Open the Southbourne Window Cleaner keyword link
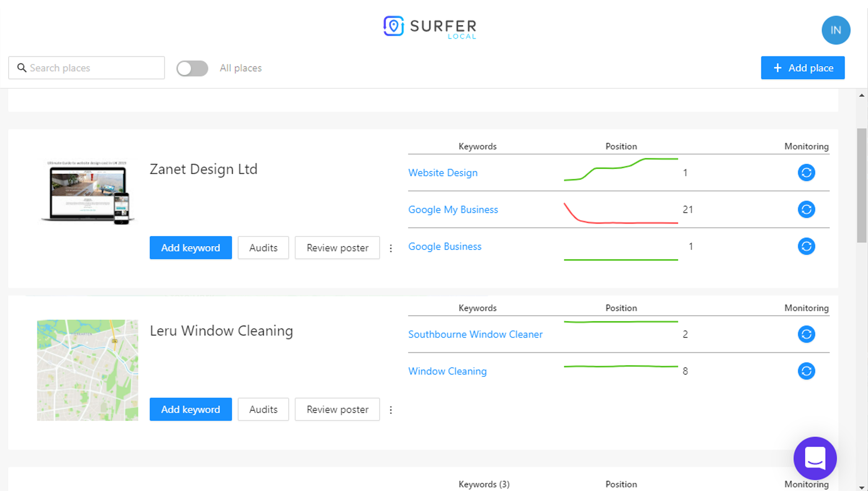Screen dimensions: 868x491 click(x=475, y=334)
